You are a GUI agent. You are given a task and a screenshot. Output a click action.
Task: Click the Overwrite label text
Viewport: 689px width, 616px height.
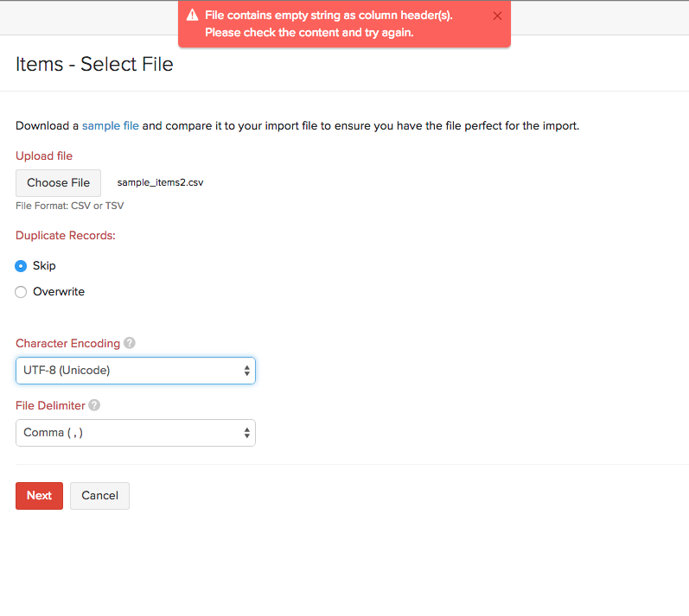[59, 292]
